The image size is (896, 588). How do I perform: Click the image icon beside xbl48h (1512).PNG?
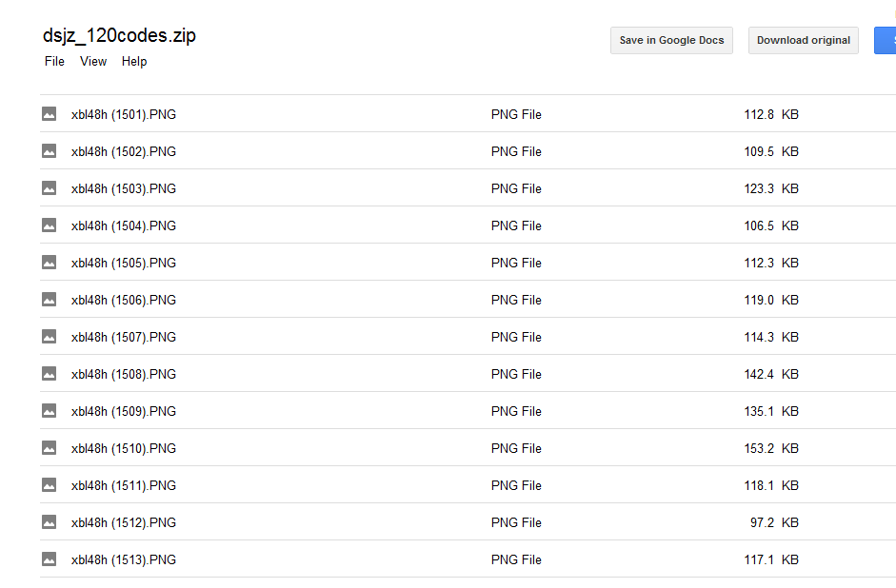pos(50,522)
